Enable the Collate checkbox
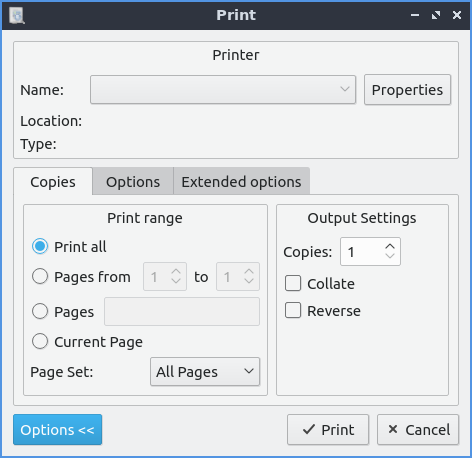This screenshot has height=458, width=472. point(293,283)
